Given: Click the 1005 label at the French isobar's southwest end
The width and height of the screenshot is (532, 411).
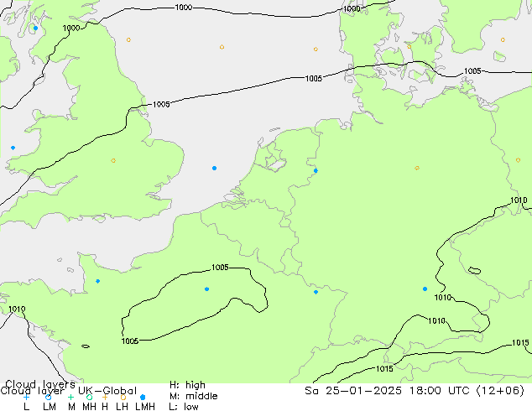Looking at the screenshot, I should 130,341.
